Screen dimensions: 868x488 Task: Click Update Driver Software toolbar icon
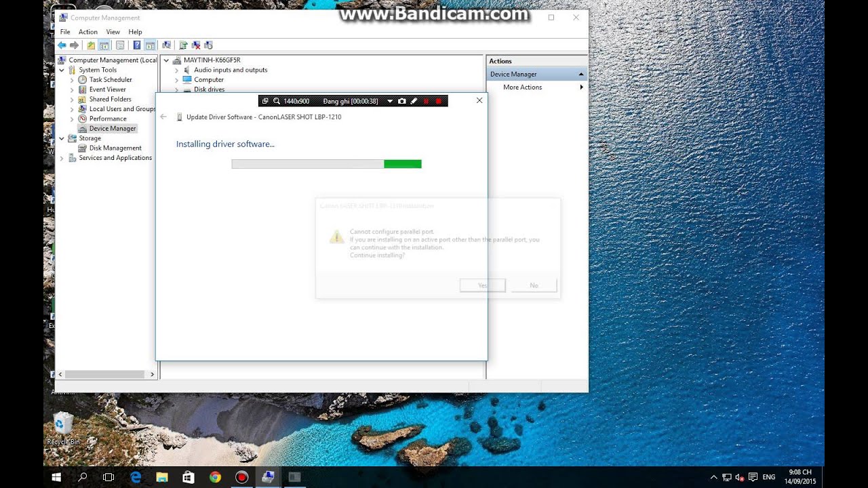pos(183,45)
